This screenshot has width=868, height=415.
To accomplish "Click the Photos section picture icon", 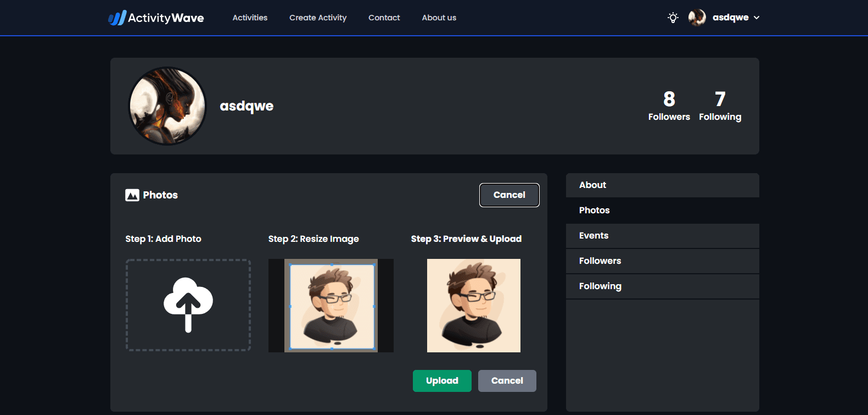I will tap(132, 195).
